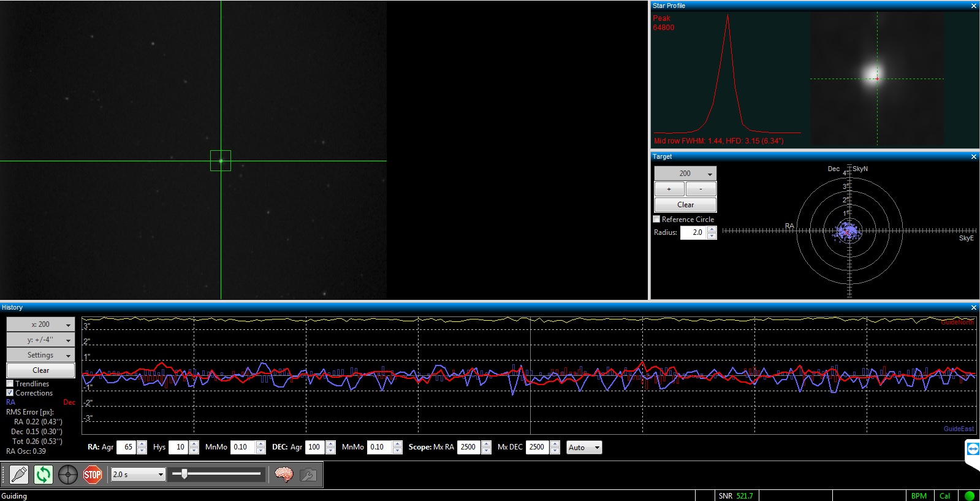Click the RA Agr value field
This screenshot has width=980, height=501.
[126, 447]
